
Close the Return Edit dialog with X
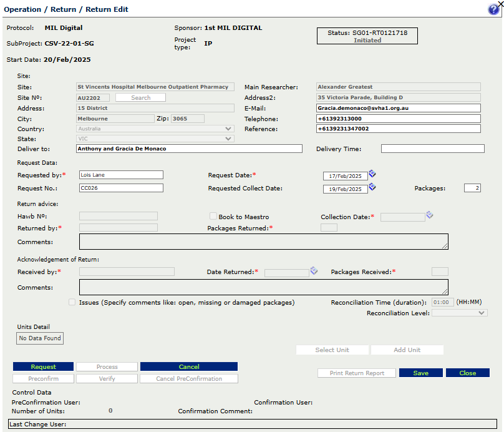(500, 3)
